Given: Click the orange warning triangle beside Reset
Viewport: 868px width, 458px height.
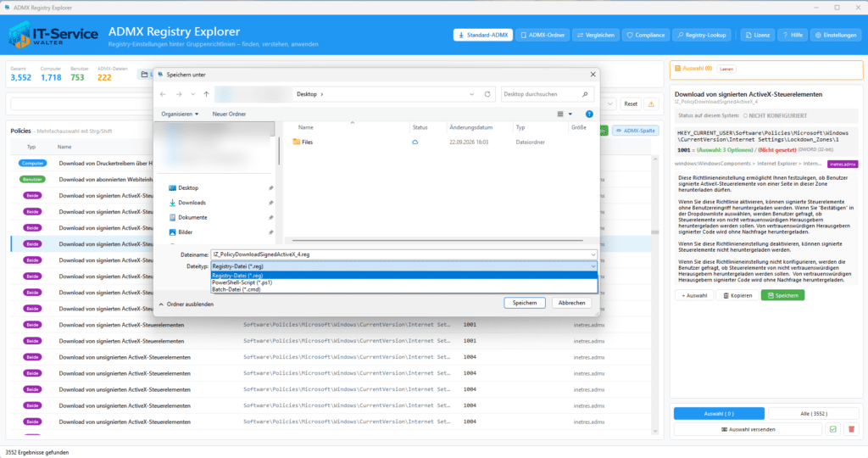Looking at the screenshot, I should [x=651, y=104].
